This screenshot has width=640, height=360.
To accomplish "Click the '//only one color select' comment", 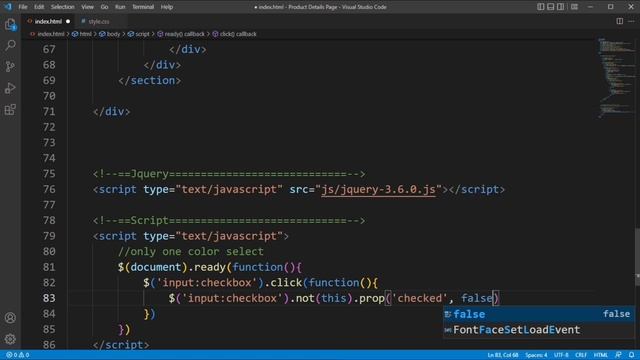I will tap(191, 251).
